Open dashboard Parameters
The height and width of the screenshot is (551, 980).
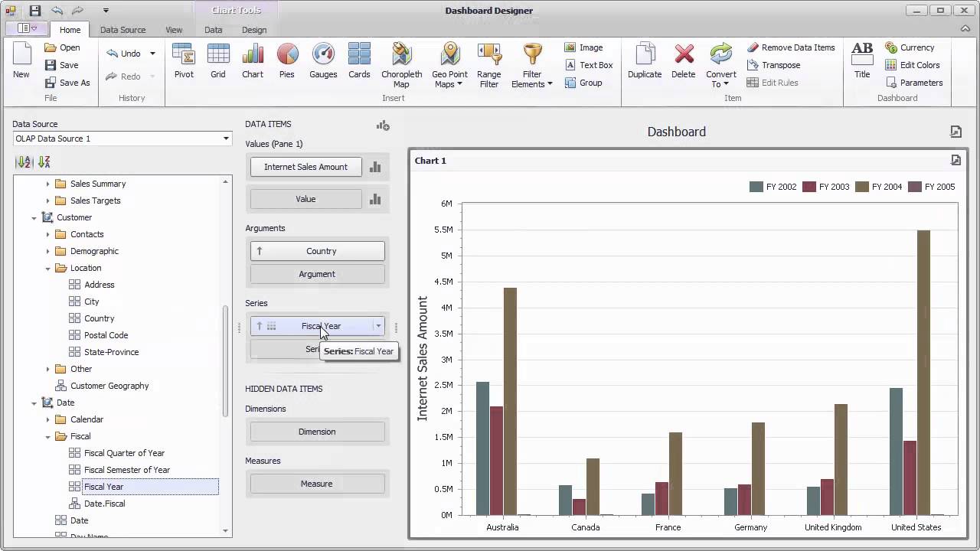(x=914, y=83)
